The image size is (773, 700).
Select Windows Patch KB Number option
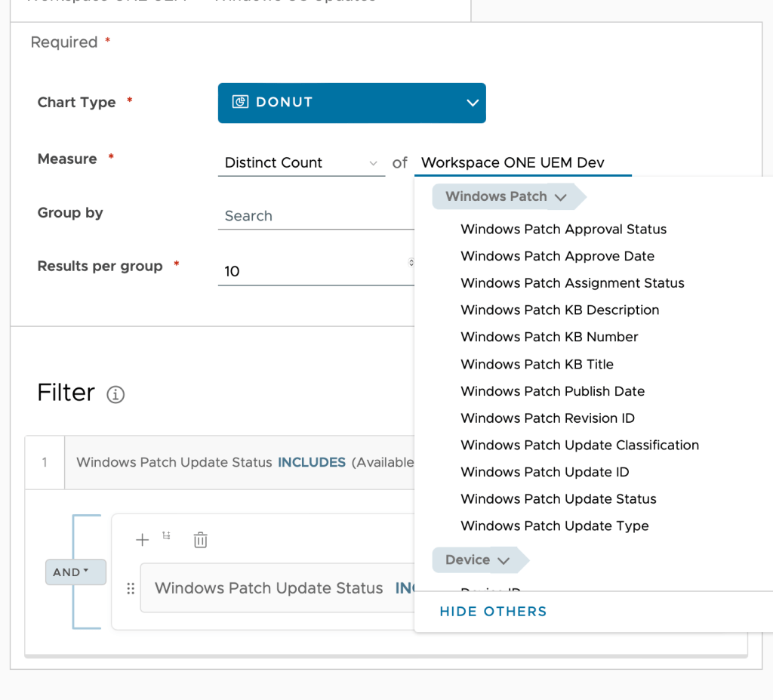tap(549, 337)
